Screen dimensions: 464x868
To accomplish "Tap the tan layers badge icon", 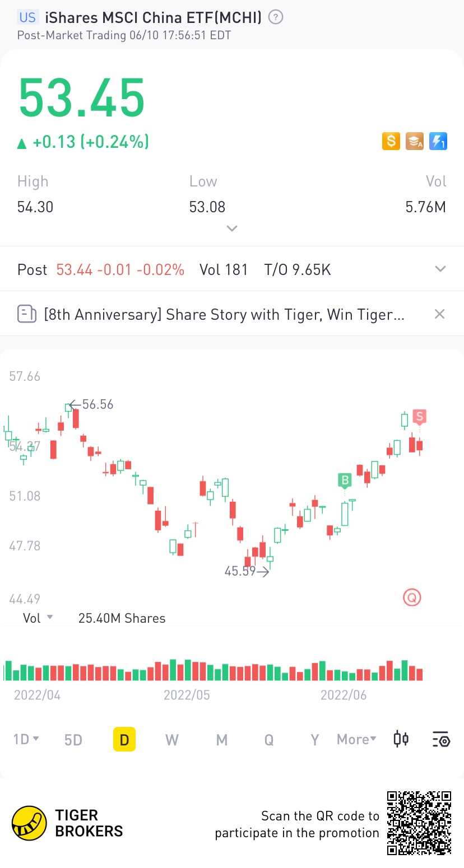I will pos(415,141).
